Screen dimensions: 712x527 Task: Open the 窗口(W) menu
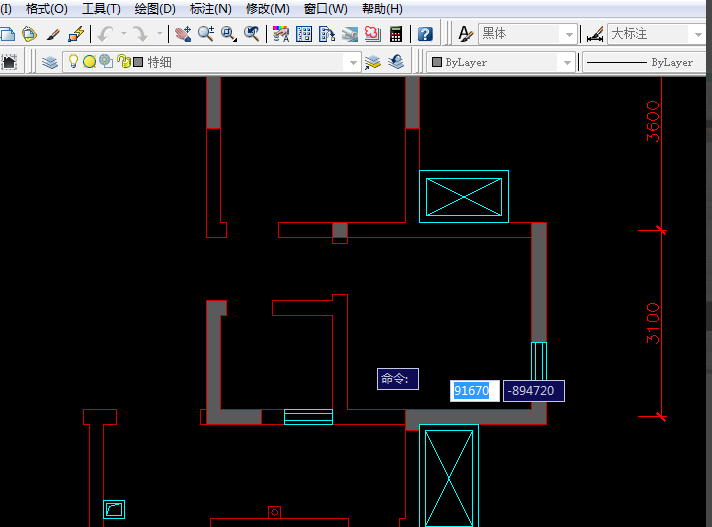pos(325,9)
